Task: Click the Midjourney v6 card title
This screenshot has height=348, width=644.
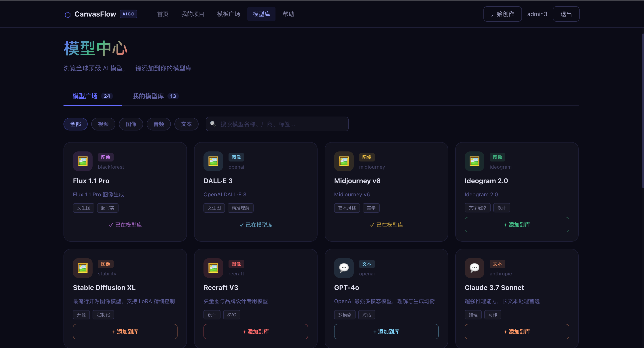Action: (x=357, y=181)
